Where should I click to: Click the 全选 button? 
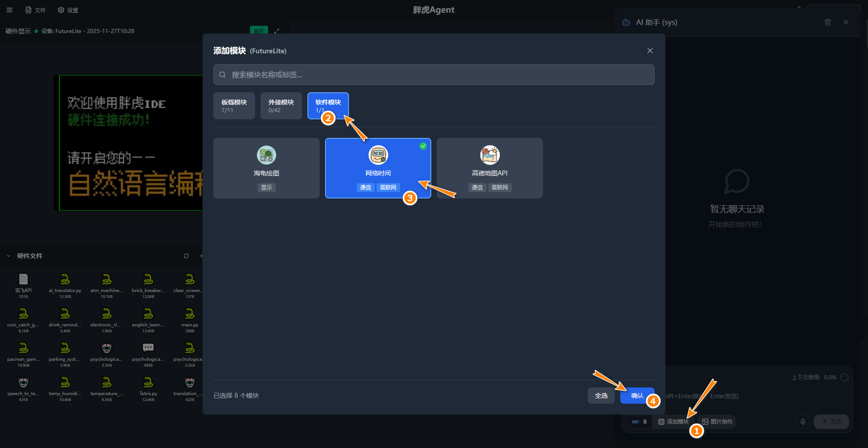pos(601,396)
